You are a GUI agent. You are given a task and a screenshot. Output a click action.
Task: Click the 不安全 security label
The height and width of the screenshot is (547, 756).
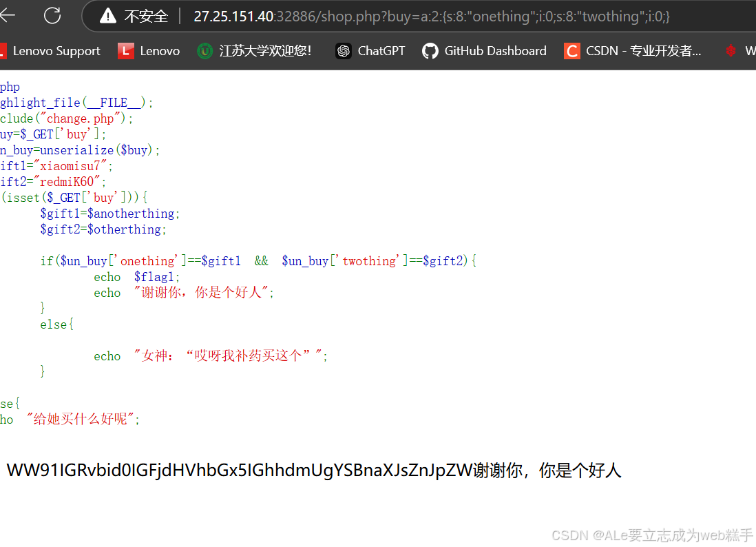[146, 17]
